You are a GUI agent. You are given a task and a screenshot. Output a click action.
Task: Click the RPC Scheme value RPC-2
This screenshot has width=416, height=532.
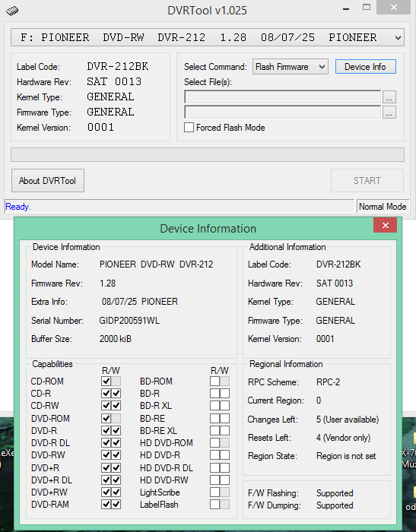coord(328,382)
